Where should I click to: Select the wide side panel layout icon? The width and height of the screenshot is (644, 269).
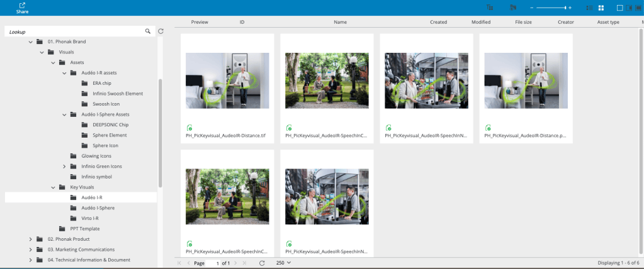coord(638,8)
